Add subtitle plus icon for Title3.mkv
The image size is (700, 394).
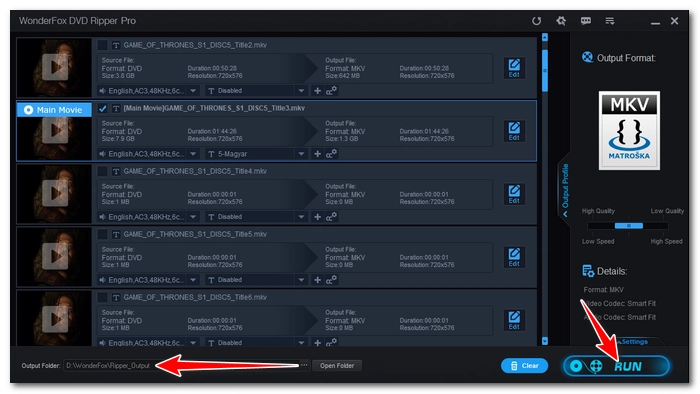click(317, 153)
